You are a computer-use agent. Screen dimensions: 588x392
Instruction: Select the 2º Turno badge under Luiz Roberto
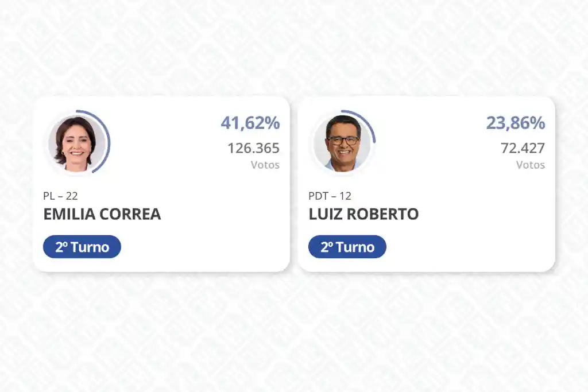pyautogui.click(x=347, y=247)
